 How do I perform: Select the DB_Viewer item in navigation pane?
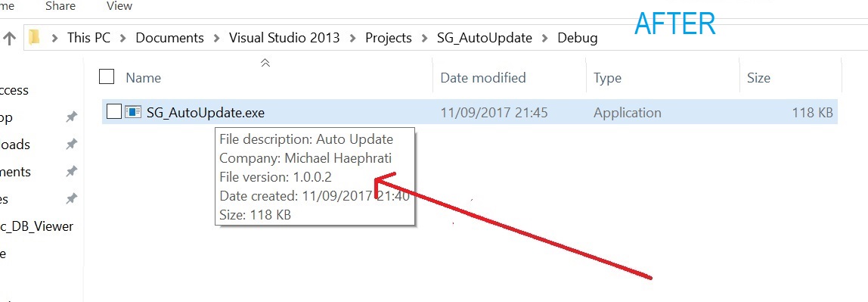pos(36,226)
